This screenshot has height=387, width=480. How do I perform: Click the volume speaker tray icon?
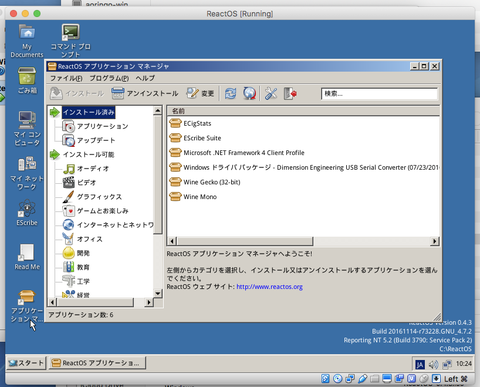(434, 364)
